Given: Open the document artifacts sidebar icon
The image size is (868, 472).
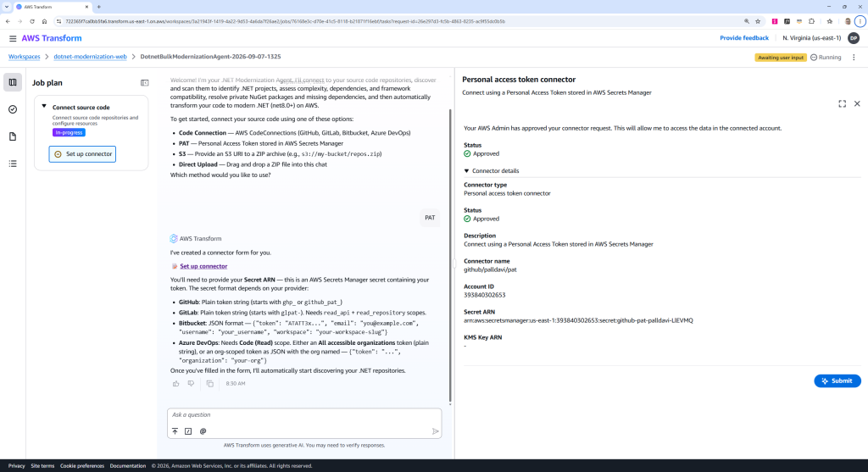Looking at the screenshot, I should click(x=13, y=136).
